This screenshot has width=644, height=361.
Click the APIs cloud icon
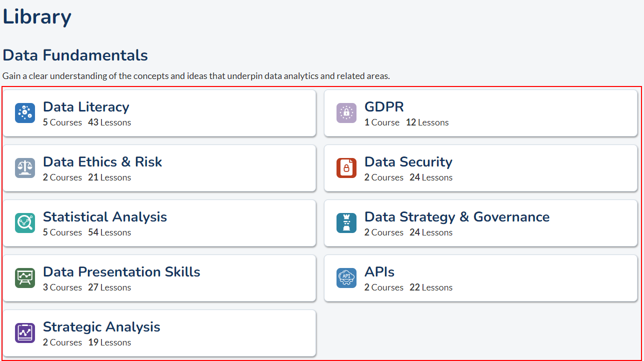coord(346,278)
